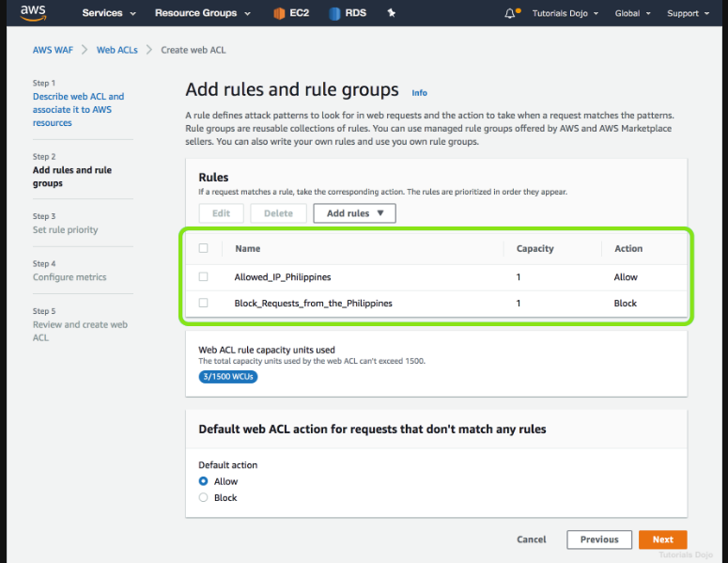The height and width of the screenshot is (563, 728).
Task: Check the Block_Requests_from_the_Philippines rule checkbox
Action: [x=203, y=303]
